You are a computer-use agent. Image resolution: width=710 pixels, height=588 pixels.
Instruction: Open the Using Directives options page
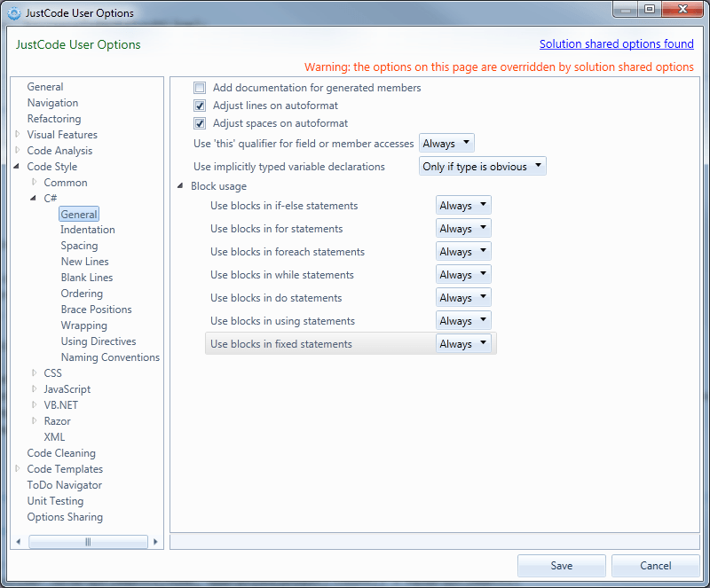coord(99,341)
